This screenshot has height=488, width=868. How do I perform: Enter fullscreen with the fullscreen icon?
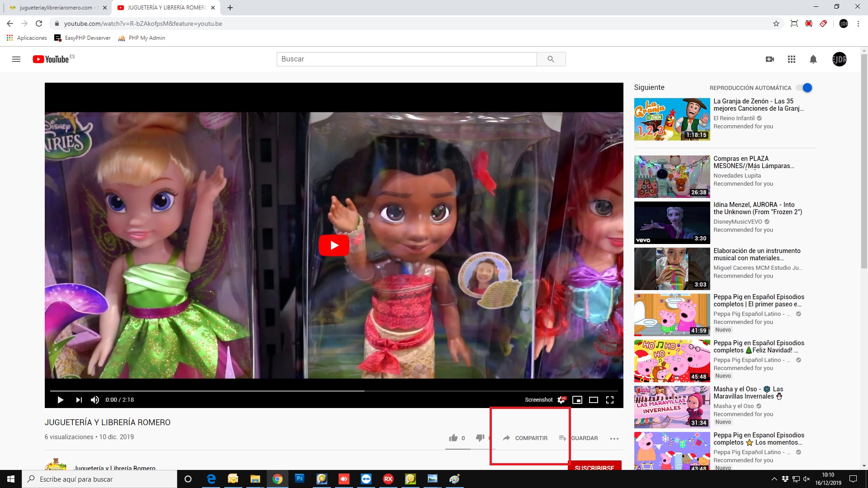coord(610,400)
